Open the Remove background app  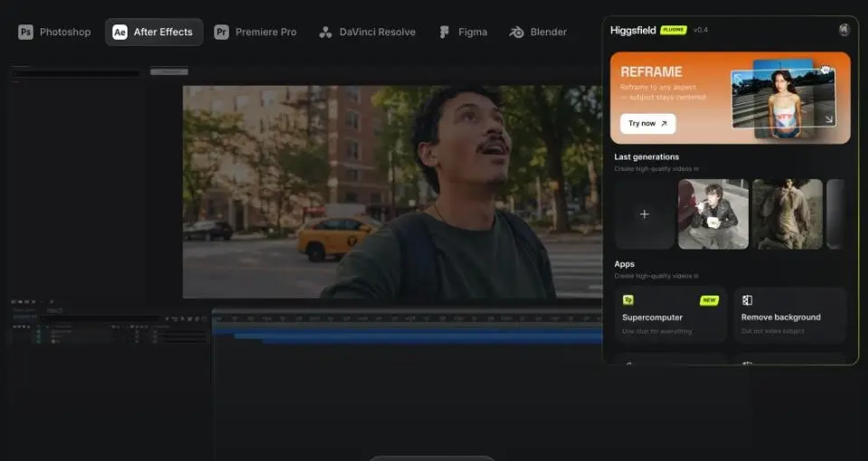pyautogui.click(x=790, y=315)
